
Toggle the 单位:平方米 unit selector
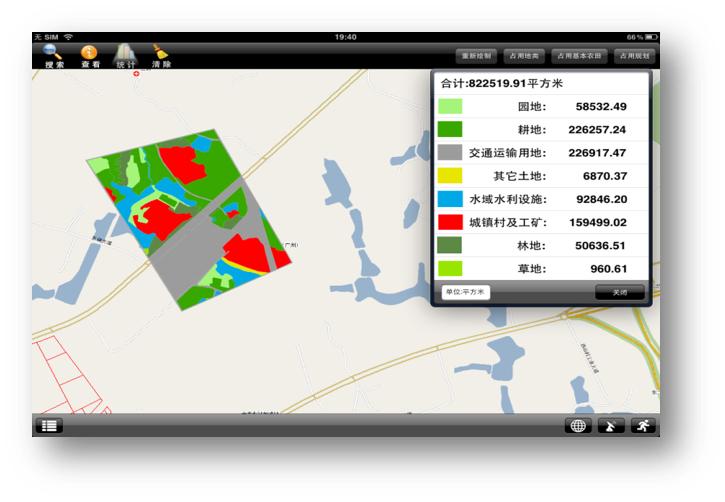click(464, 292)
